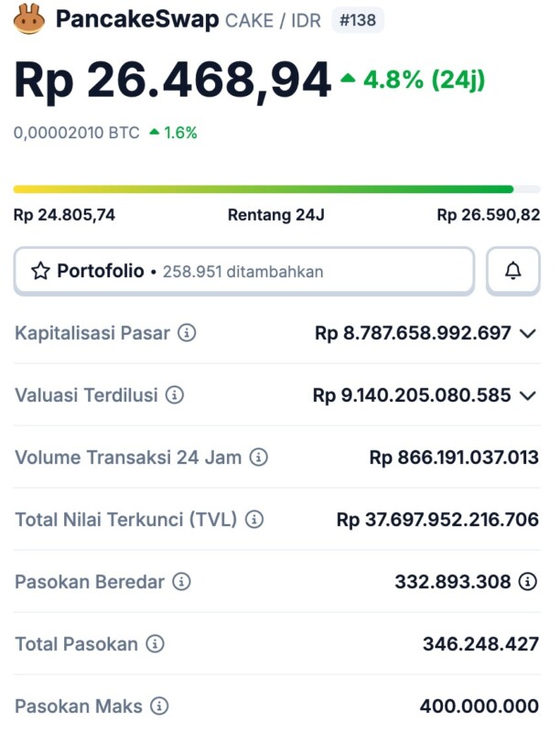Click the PancakeSwap coin logo
The height and width of the screenshot is (732, 560).
point(29,19)
